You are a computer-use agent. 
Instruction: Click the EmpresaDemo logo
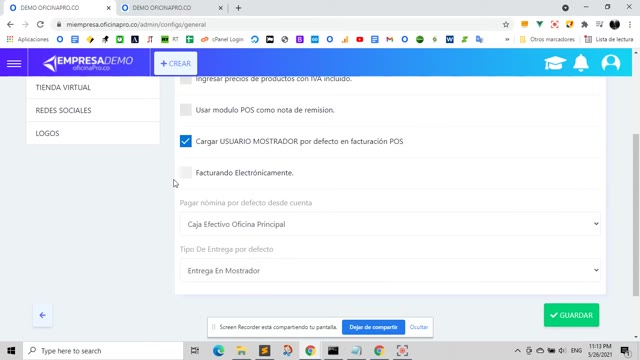tap(88, 63)
